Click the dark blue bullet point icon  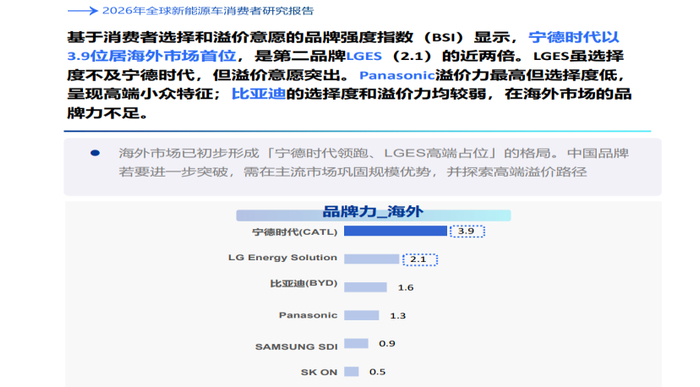[x=95, y=153]
